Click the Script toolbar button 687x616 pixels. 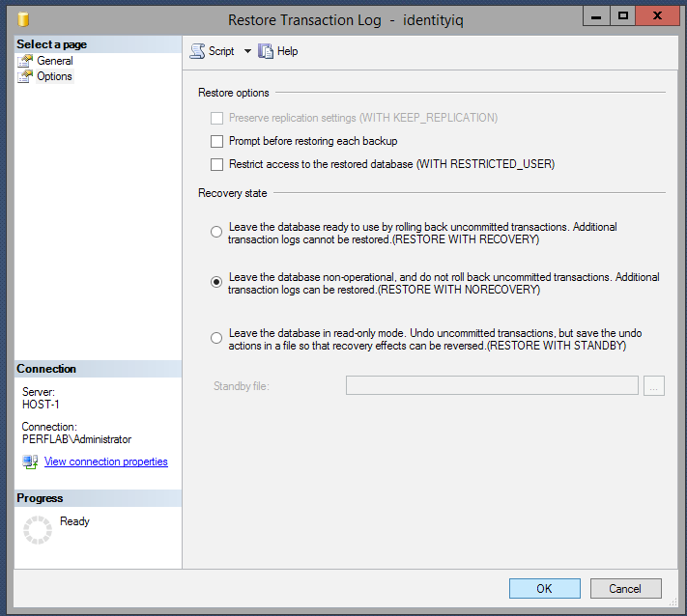(x=212, y=51)
